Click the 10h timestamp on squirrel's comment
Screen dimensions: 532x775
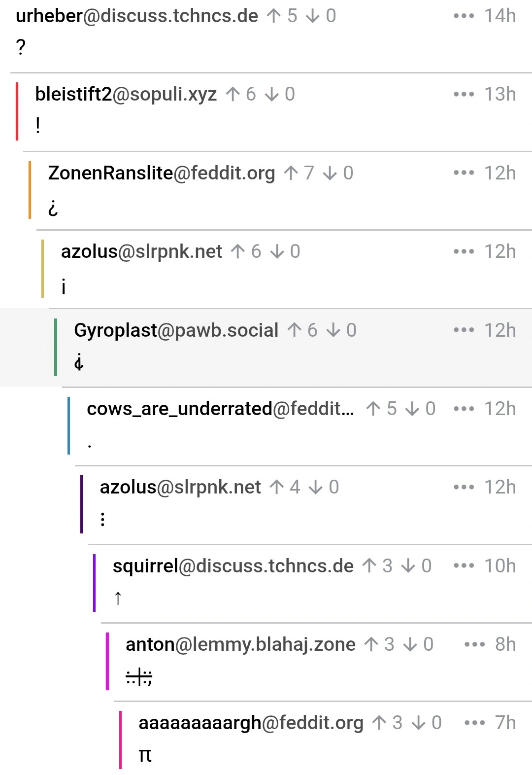(499, 566)
